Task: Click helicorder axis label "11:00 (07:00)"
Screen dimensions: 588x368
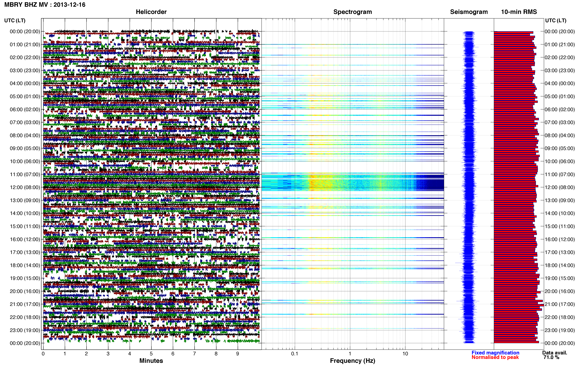Action: point(25,174)
